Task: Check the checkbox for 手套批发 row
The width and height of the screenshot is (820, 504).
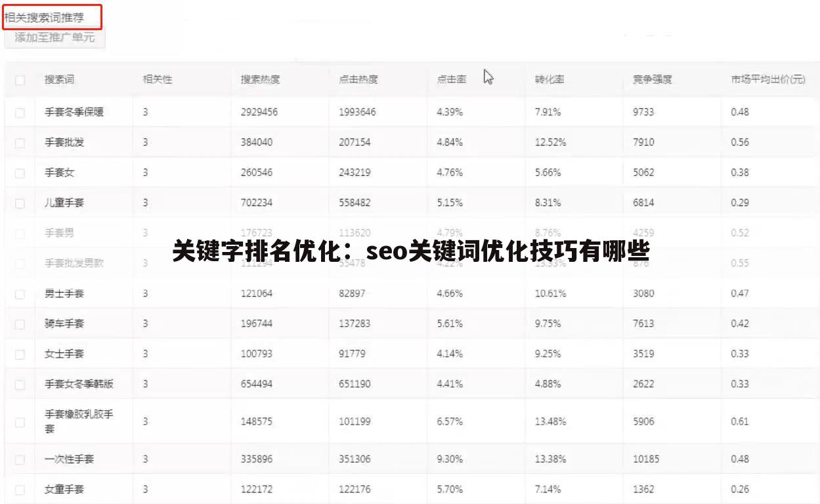Action: pos(20,142)
